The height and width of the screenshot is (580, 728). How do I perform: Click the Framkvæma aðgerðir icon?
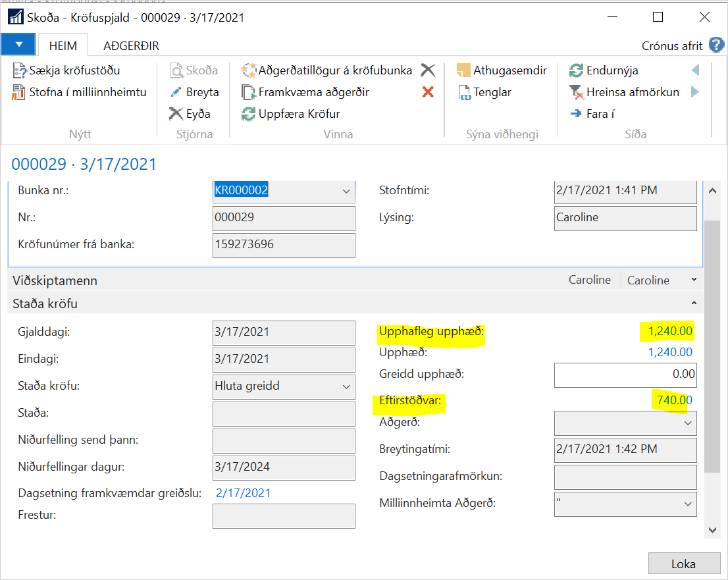click(249, 92)
